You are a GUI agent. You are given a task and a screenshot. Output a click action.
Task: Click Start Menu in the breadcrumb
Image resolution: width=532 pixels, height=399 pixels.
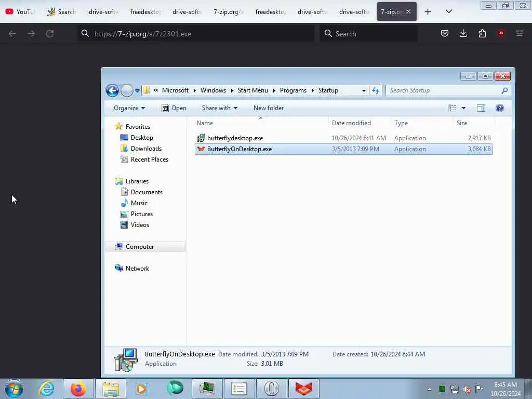(x=253, y=90)
